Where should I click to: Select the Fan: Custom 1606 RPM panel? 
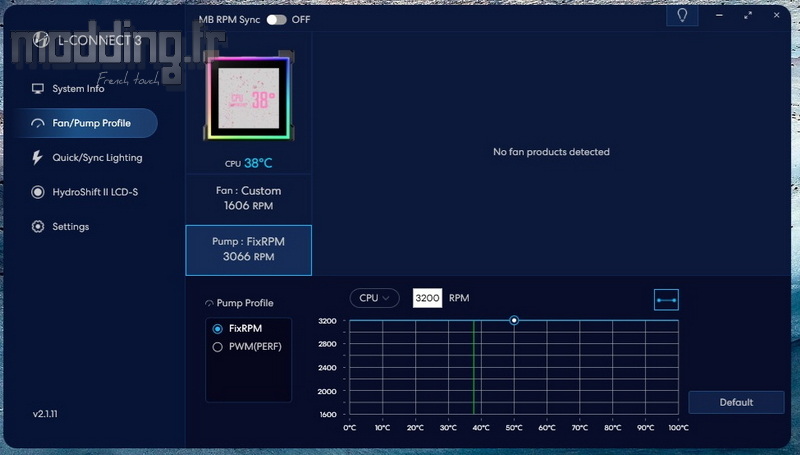[248, 198]
